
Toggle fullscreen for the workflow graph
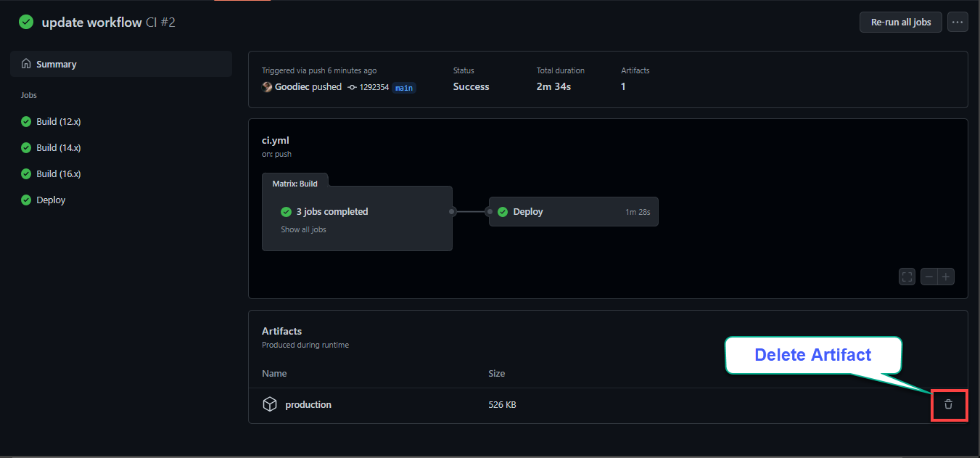click(907, 277)
